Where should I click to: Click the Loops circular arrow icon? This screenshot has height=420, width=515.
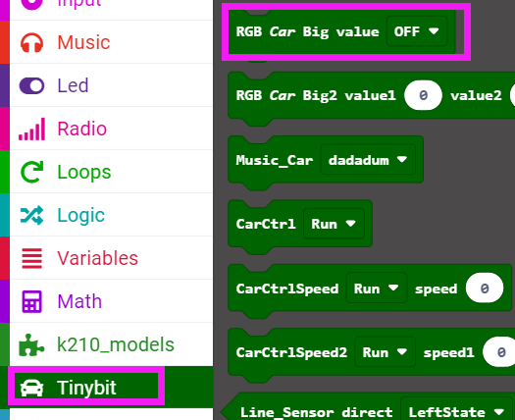point(31,172)
